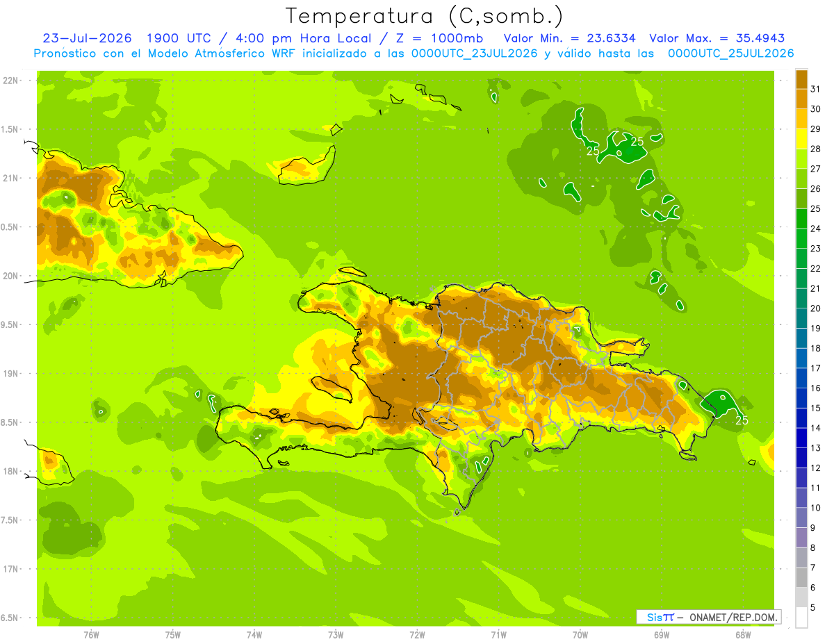Click the legend value '30'

click(x=815, y=109)
